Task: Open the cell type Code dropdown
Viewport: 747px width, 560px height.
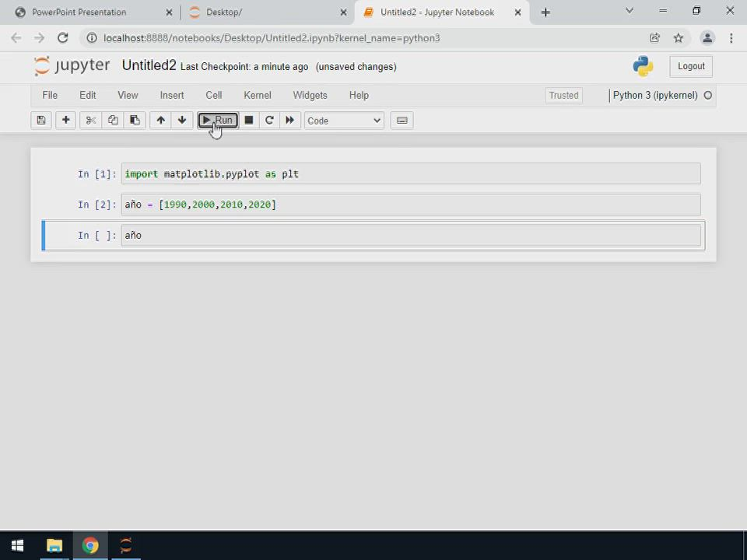Action: click(344, 121)
